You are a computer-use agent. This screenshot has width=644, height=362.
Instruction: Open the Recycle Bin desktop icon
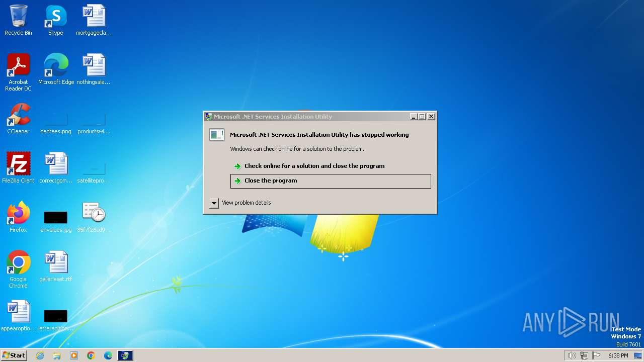click(x=18, y=21)
